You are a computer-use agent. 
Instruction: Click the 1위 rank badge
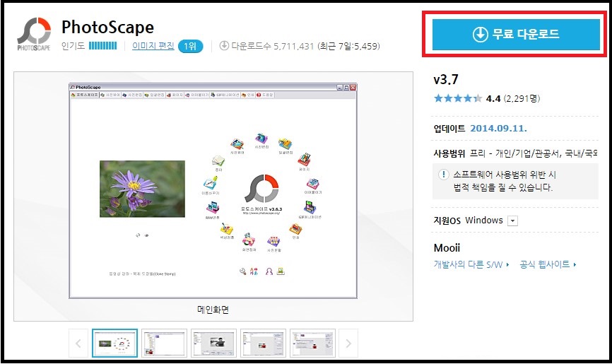(x=191, y=47)
